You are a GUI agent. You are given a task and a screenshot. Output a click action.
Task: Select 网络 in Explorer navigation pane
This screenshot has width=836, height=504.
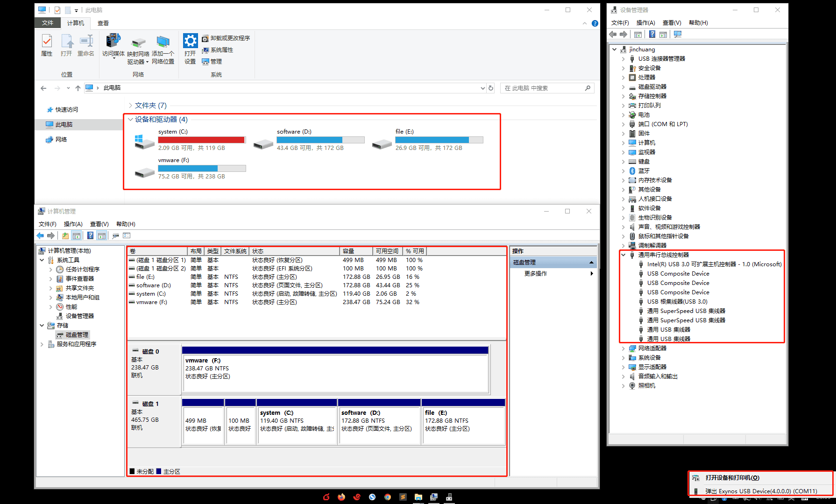[x=57, y=140]
